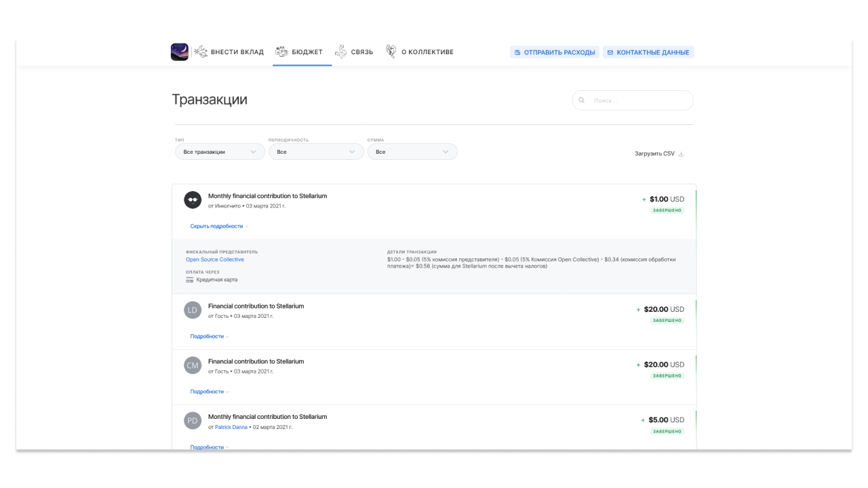The height and width of the screenshot is (488, 868).
Task: Click the Stellarium collective logo icon
Action: (x=180, y=52)
